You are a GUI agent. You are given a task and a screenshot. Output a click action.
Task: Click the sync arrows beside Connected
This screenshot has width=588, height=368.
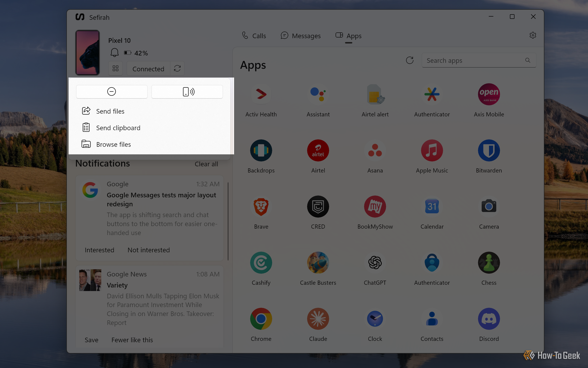177,68
